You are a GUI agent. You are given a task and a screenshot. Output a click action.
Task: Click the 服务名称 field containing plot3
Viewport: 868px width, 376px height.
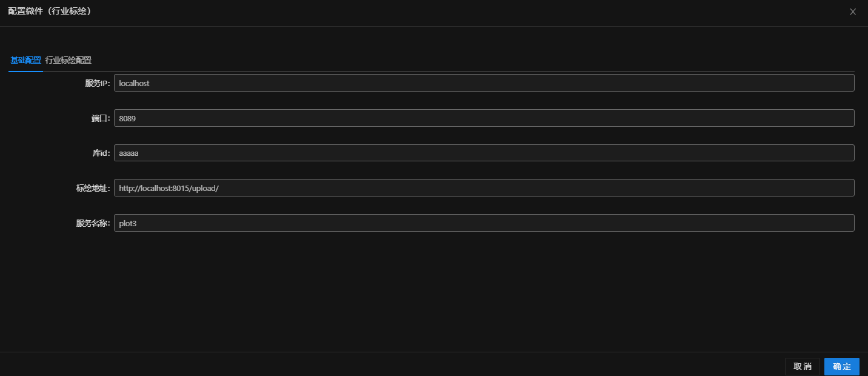[x=484, y=223]
